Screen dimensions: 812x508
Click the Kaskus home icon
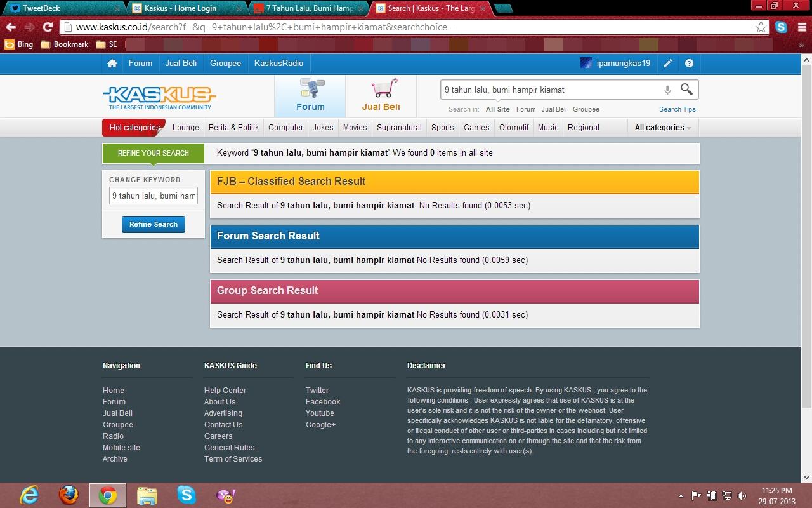coord(112,63)
